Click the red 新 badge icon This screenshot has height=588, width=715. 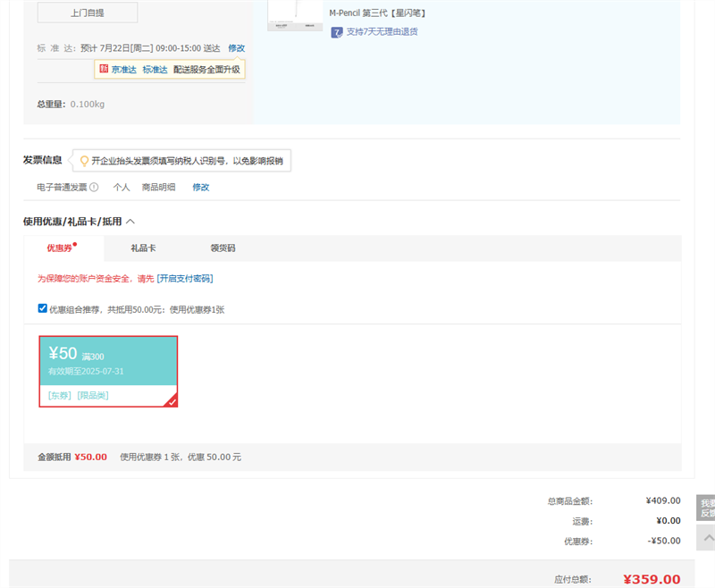coord(103,69)
